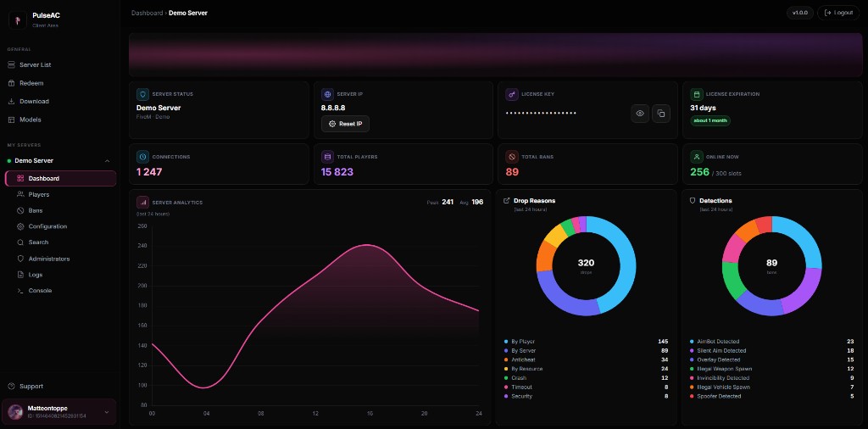868x429 pixels.
Task: Click the Support help icon
Action: (x=12, y=387)
